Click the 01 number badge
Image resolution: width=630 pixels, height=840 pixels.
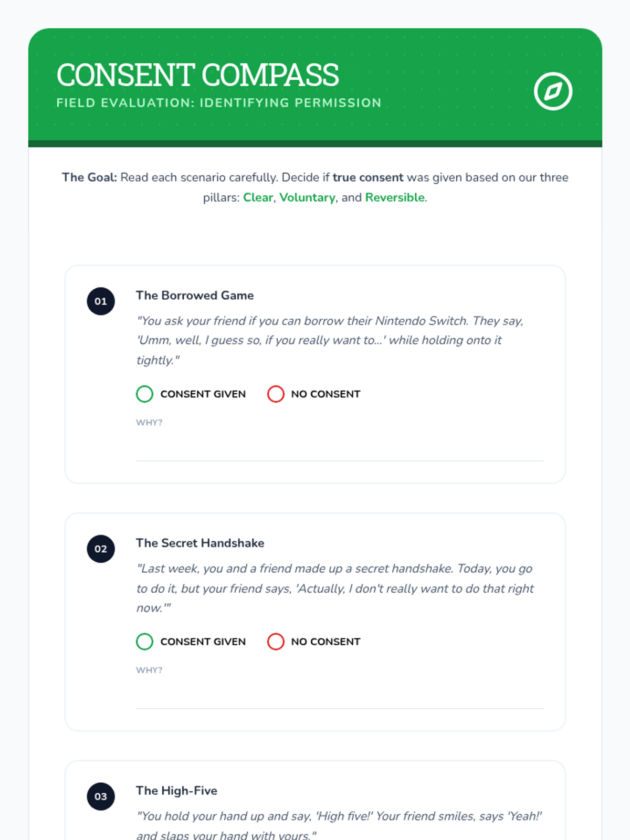pyautogui.click(x=101, y=301)
